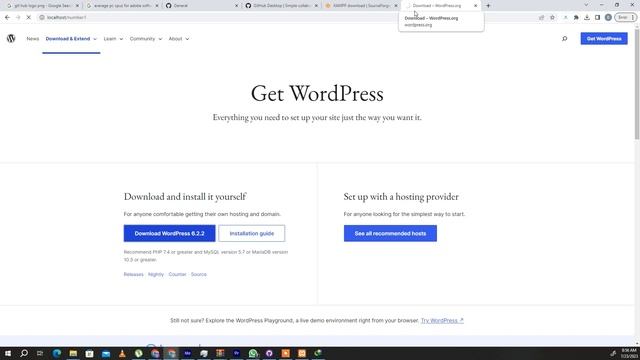This screenshot has height=360, width=640.
Task: Open the browser downloads icon
Action: point(587,18)
